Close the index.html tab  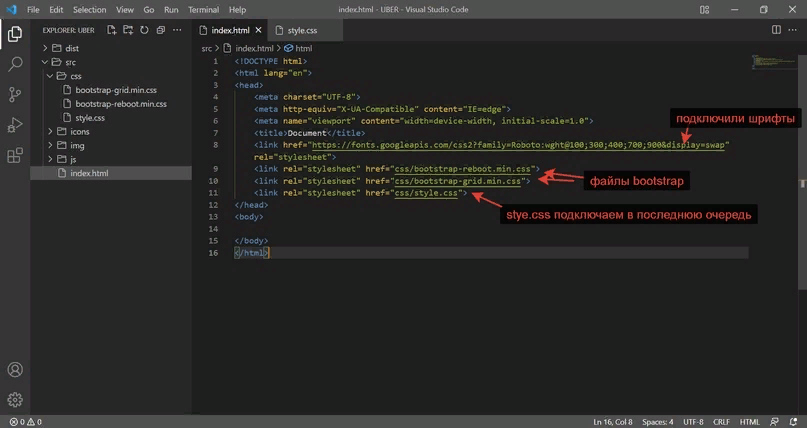(x=258, y=30)
